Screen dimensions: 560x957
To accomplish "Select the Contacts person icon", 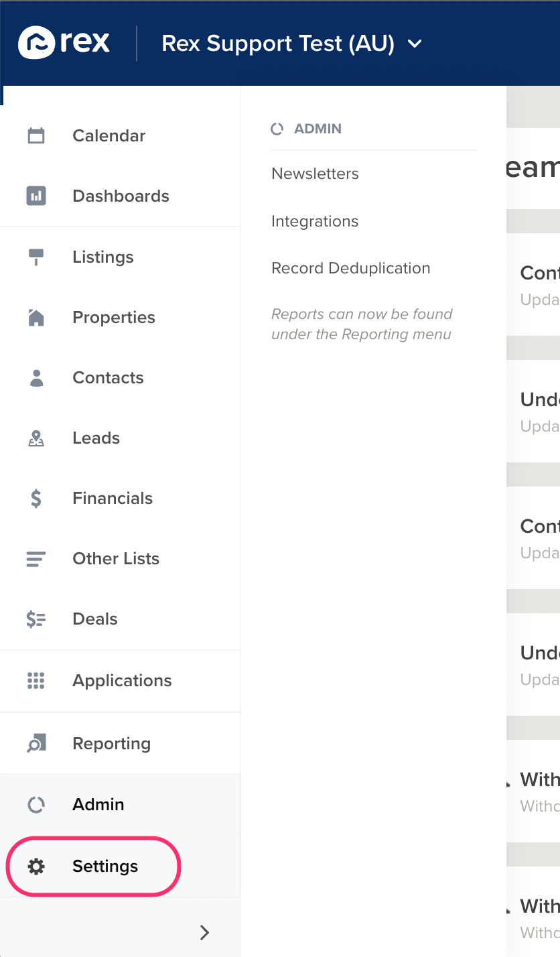I will click(x=36, y=378).
